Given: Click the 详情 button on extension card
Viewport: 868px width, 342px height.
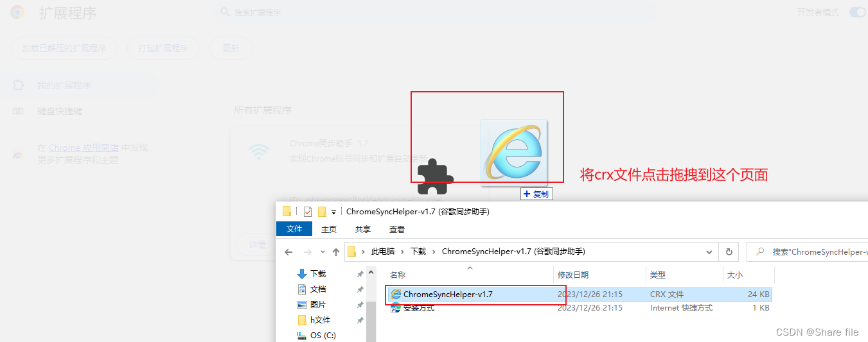Looking at the screenshot, I should pos(258,244).
